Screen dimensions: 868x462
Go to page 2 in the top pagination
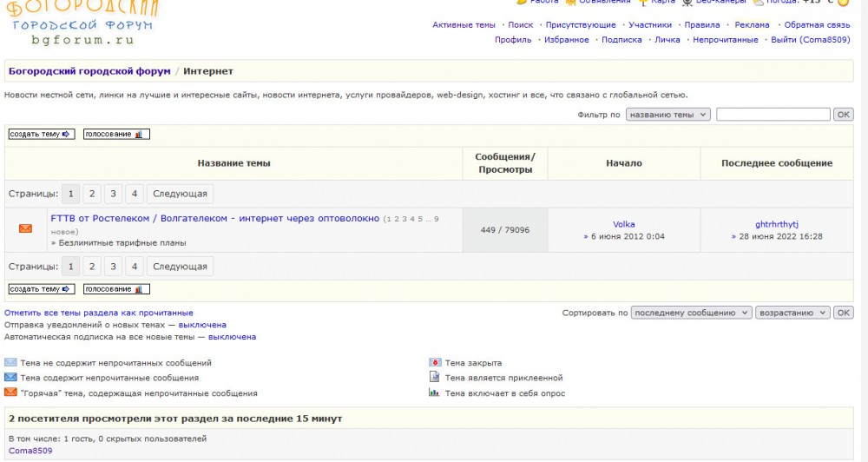92,194
